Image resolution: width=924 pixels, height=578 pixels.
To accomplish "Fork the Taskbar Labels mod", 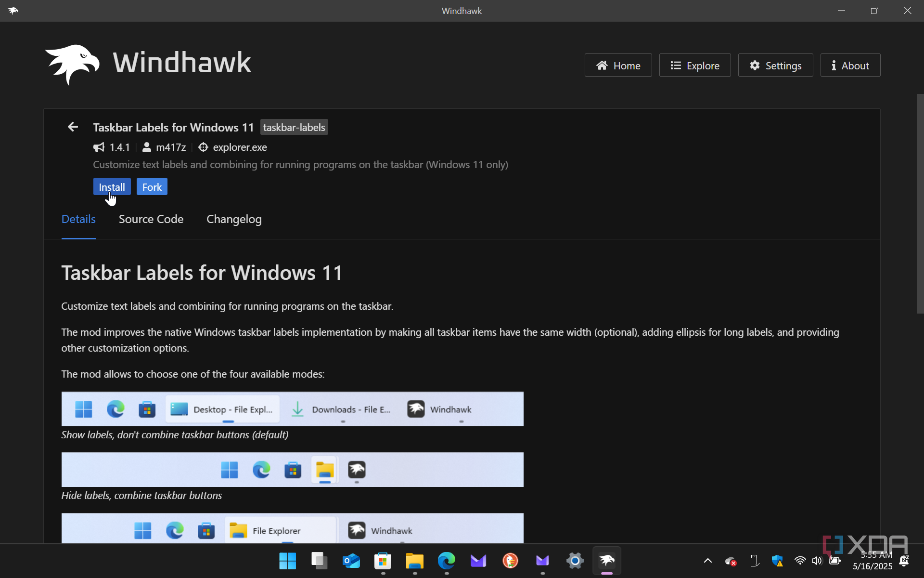I will (152, 187).
